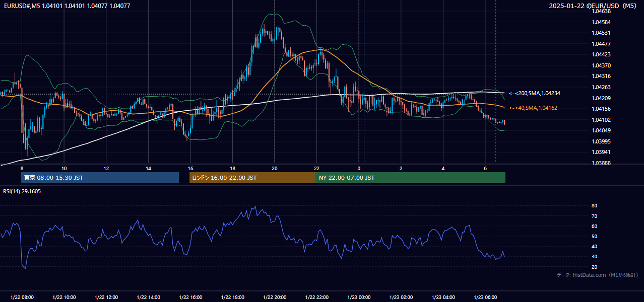Click the 1.04423 price axis label
Image resolution: width=644 pixels, height=302 pixels.
[x=601, y=54]
